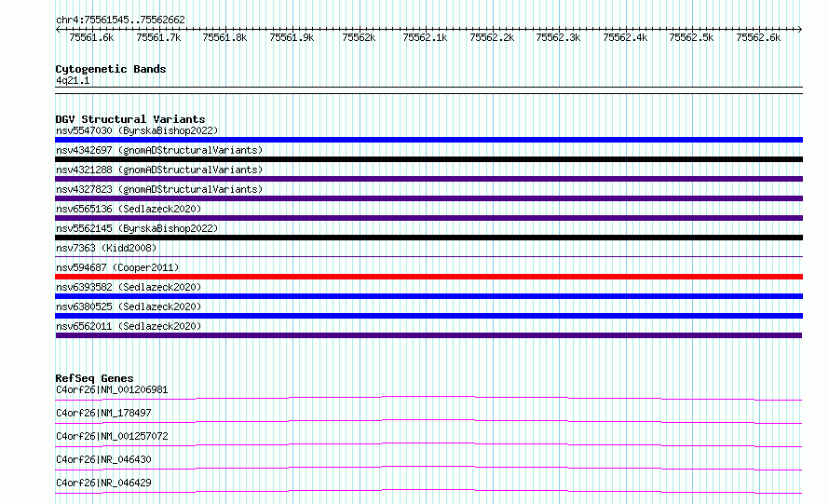This screenshot has width=829, height=504.
Task: Click the 75562.5k ruler tick label
Action: tap(691, 37)
